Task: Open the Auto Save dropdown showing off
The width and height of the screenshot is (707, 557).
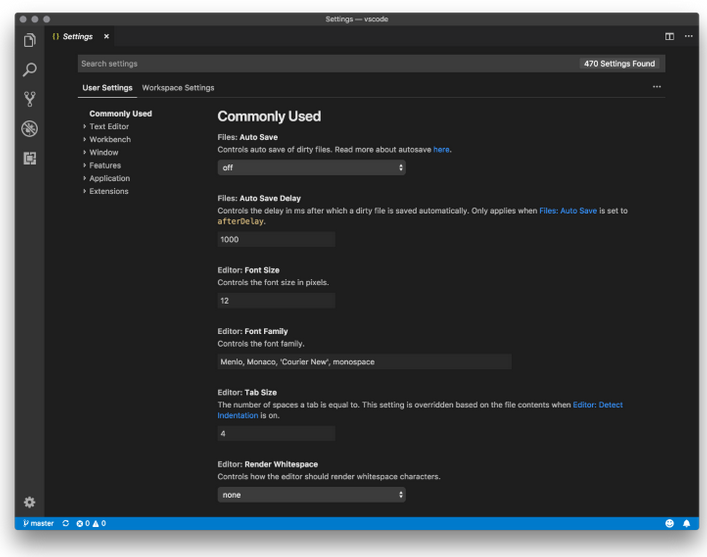Action: 312,168
